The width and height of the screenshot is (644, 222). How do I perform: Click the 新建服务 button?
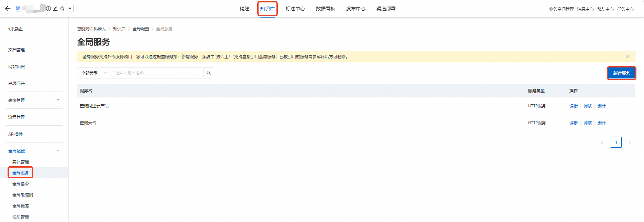click(622, 73)
